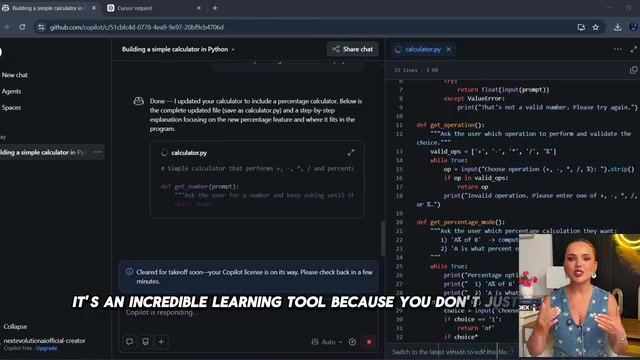This screenshot has height=360, width=640.
Task: Open conversation options ellipsis in sidebar
Action: [97, 152]
